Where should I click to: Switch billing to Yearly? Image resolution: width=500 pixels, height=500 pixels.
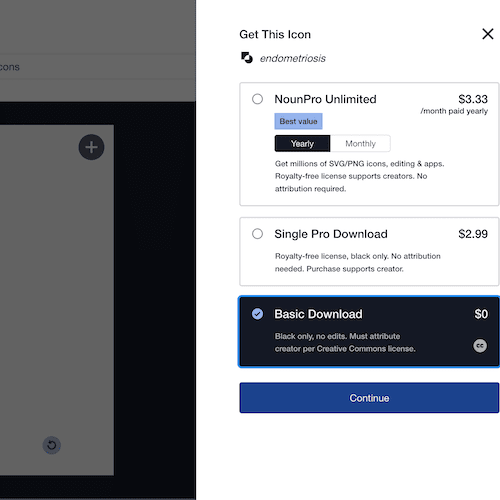tap(302, 143)
